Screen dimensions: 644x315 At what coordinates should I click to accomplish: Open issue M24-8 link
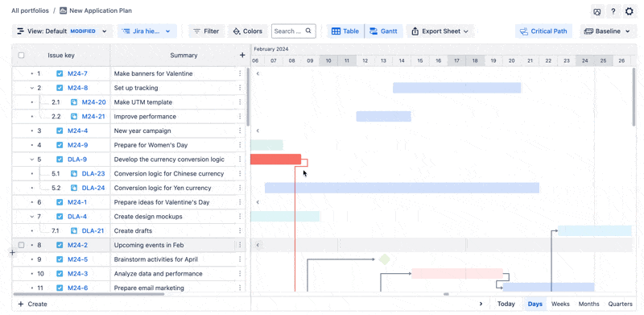[x=77, y=88]
